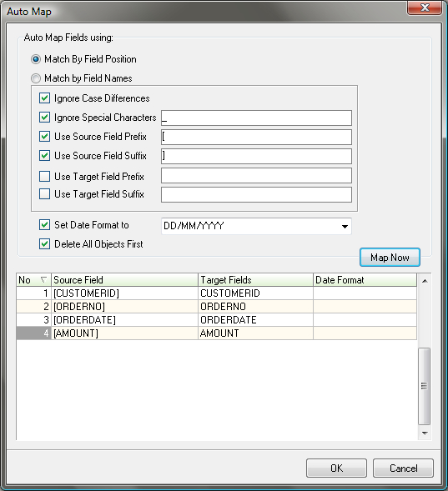Disable Use Source Field Prefix
This screenshot has width=448, height=491.
click(x=44, y=137)
